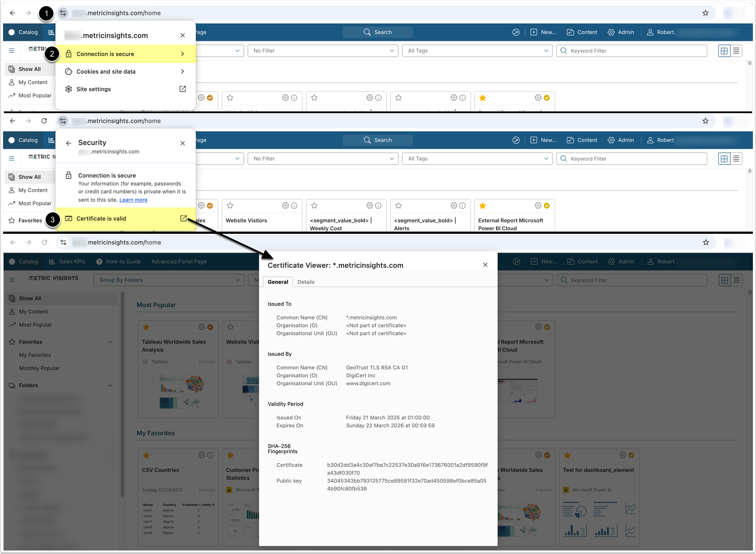Click the Catalog icon in the site-info menu screenshot

click(x=12, y=32)
